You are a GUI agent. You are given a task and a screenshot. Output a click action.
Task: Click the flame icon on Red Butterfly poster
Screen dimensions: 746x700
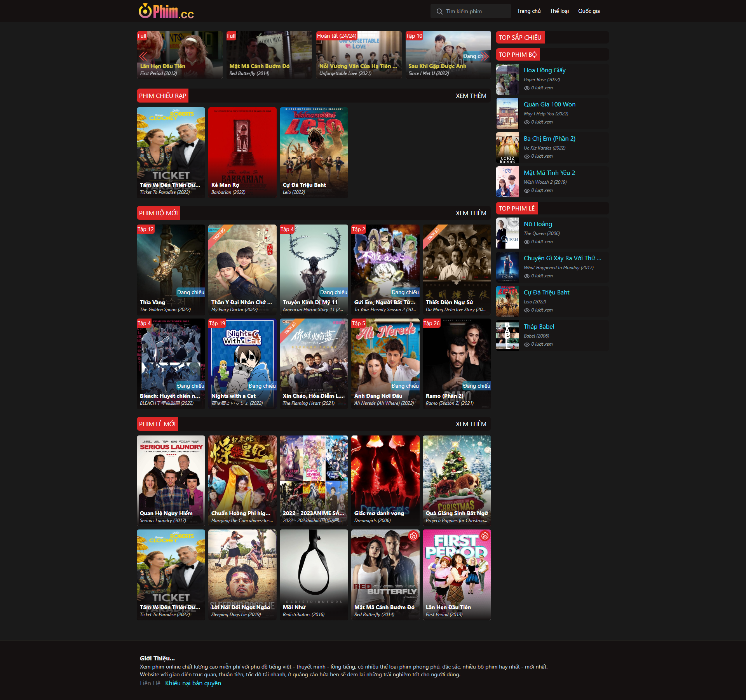coord(413,536)
